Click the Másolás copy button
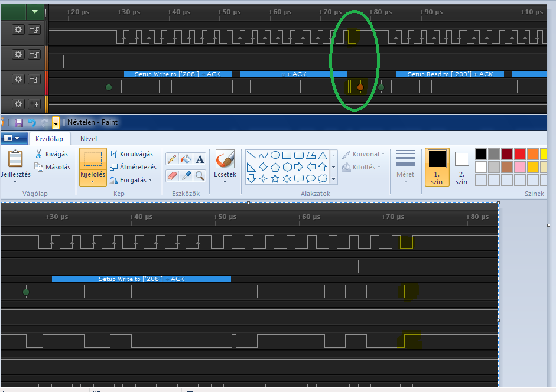The height and width of the screenshot is (392, 556). coord(52,167)
